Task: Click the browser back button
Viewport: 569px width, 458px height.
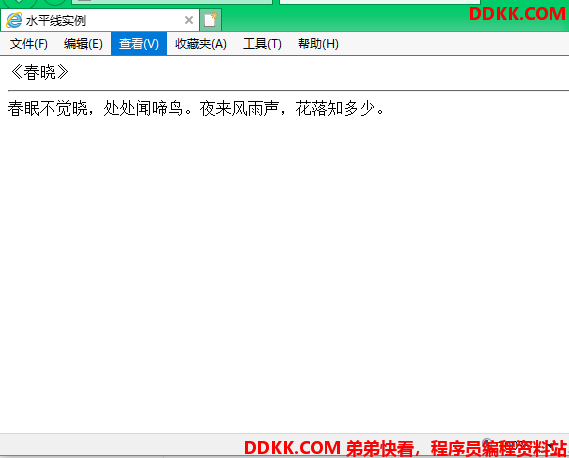Action: (20, 2)
